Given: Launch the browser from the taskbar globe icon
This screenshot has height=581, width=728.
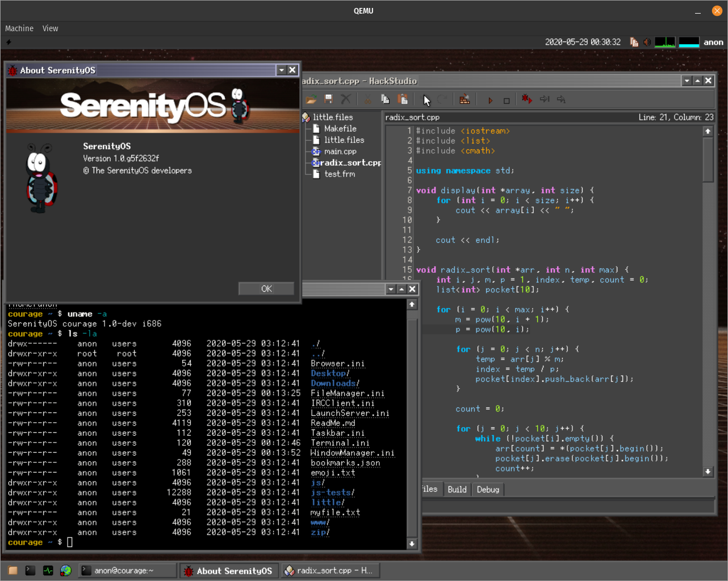Looking at the screenshot, I should pos(66,571).
